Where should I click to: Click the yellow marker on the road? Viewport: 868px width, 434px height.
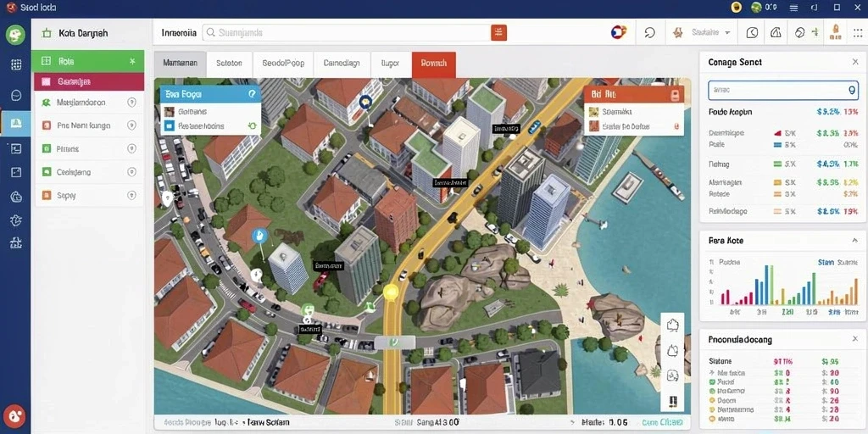392,292
